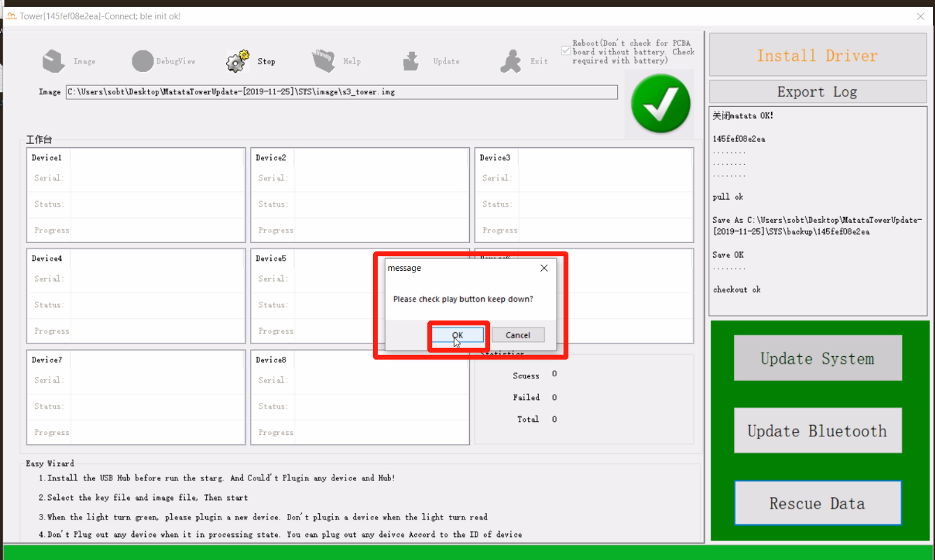Open the Help toolbar icon
Image resolution: width=935 pixels, height=560 pixels.
pyautogui.click(x=323, y=61)
